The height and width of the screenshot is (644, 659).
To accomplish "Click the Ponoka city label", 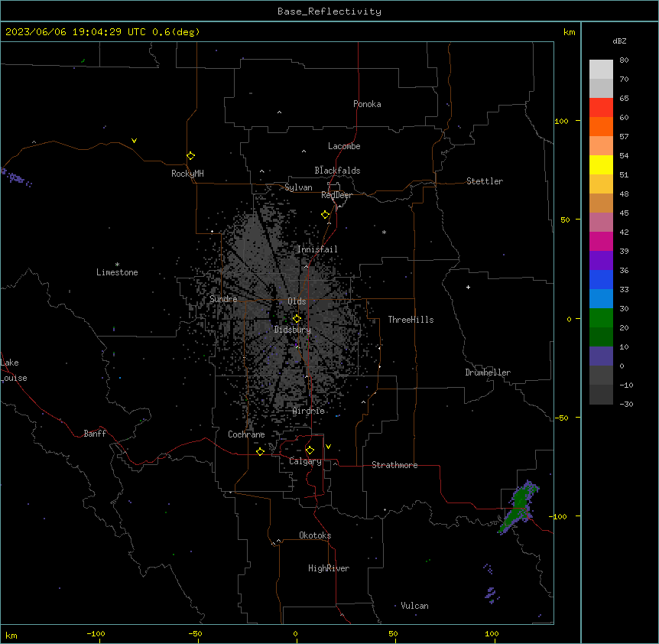I will (x=367, y=104).
